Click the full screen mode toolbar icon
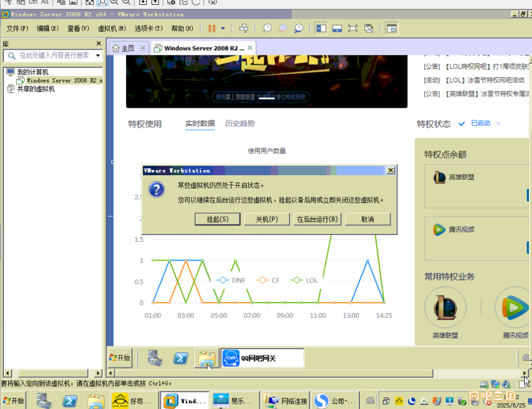This screenshot has height=409, width=532. (x=353, y=28)
